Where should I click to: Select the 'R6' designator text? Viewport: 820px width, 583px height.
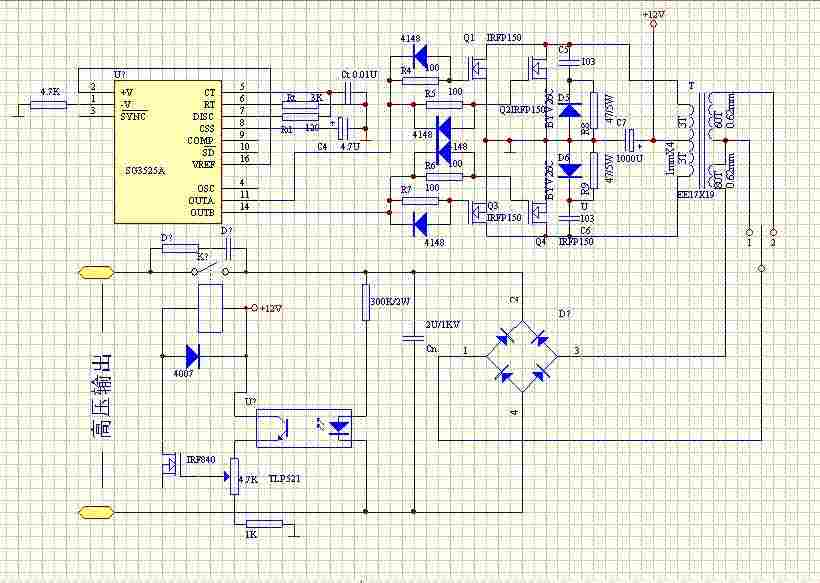coord(430,165)
